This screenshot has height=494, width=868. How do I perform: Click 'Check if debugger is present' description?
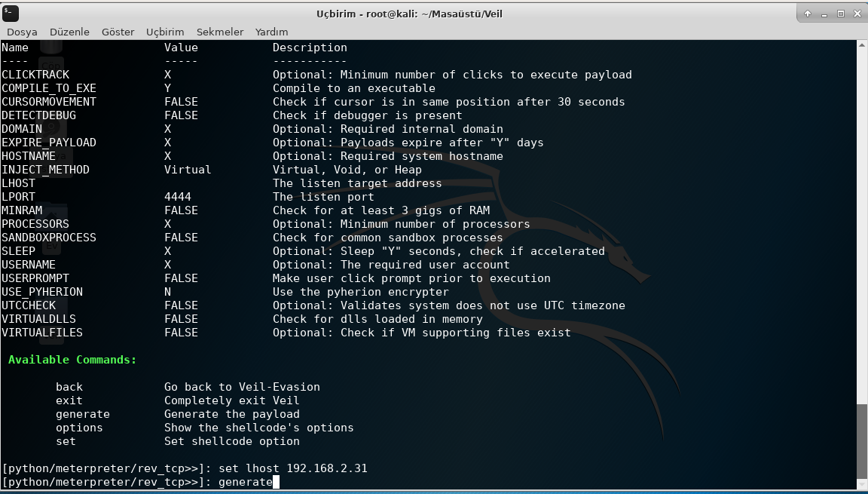[x=368, y=115]
